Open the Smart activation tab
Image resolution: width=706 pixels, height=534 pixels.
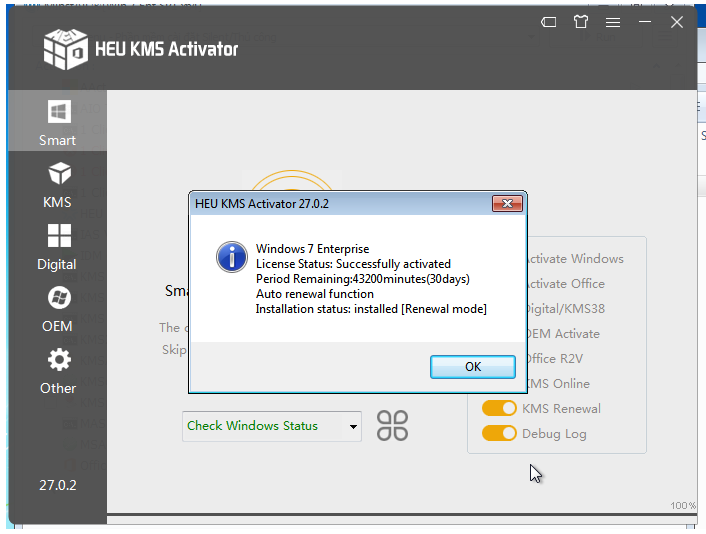coord(57,121)
